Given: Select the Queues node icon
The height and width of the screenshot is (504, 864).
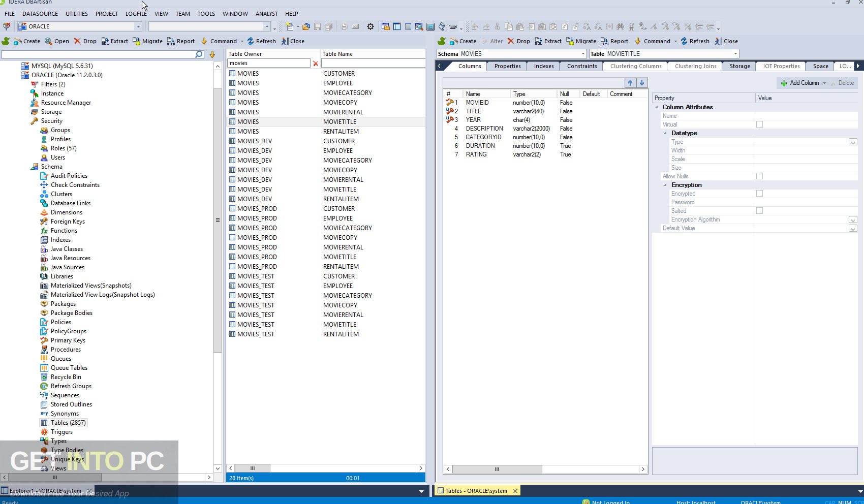Looking at the screenshot, I should 44,359.
